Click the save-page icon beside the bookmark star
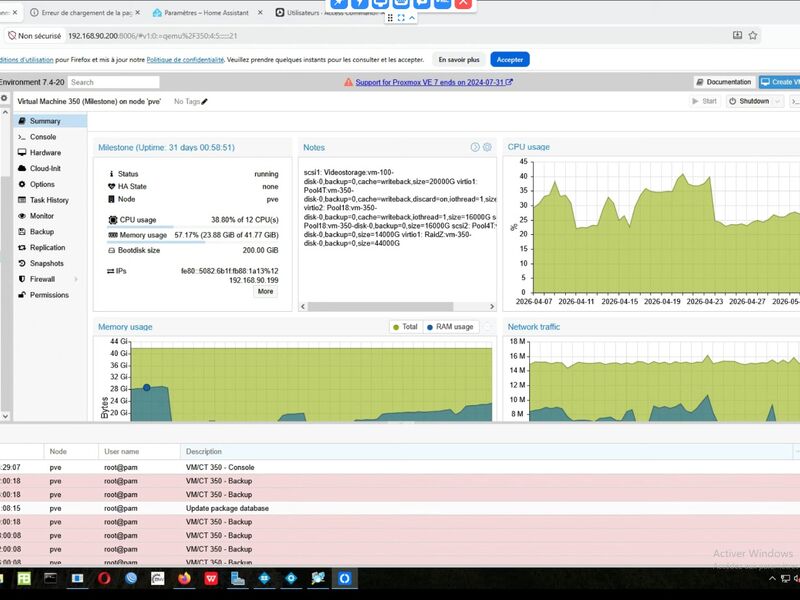 click(x=737, y=35)
